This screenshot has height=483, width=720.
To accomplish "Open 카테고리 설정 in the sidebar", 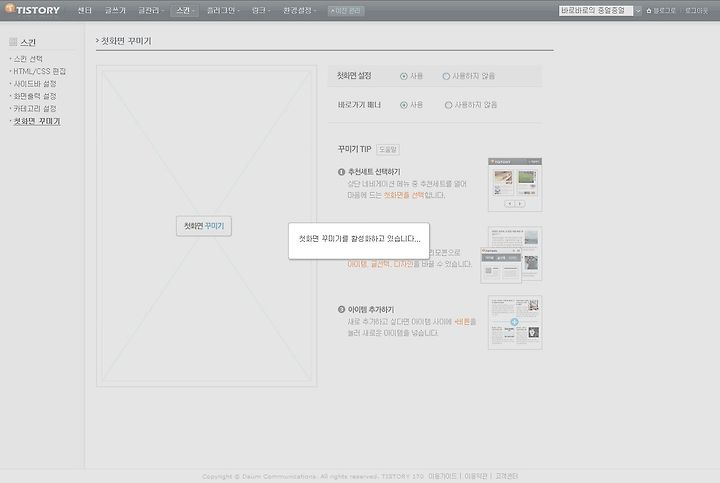I will click(35, 108).
